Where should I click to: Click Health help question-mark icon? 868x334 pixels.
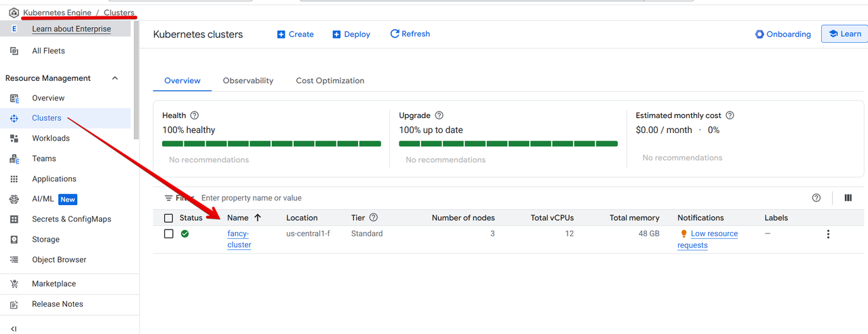point(195,115)
